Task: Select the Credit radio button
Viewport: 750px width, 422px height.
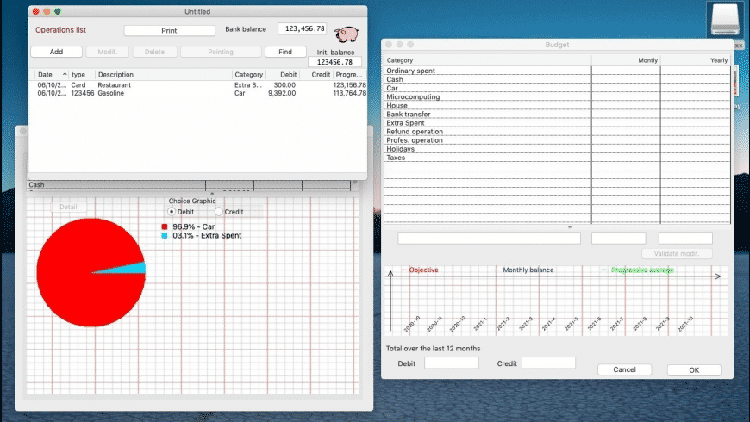Action: pyautogui.click(x=219, y=211)
